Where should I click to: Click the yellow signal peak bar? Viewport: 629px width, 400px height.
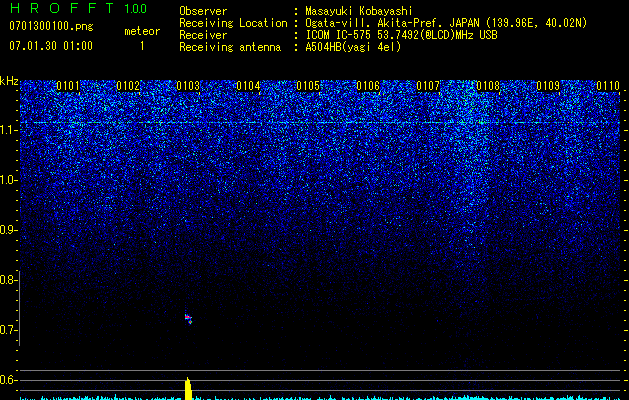188,388
